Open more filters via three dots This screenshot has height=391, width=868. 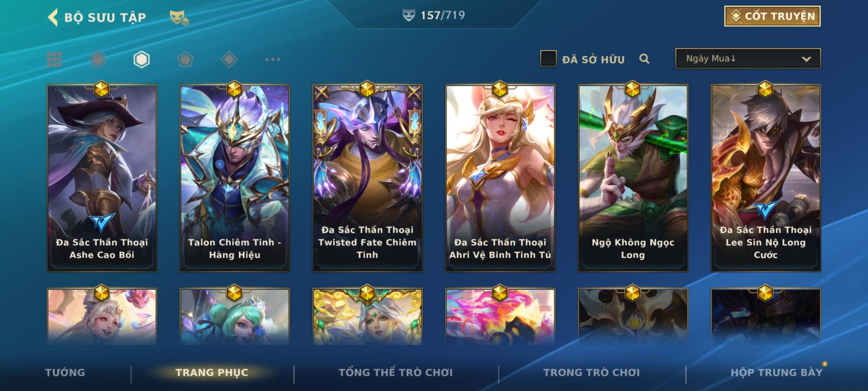click(273, 59)
